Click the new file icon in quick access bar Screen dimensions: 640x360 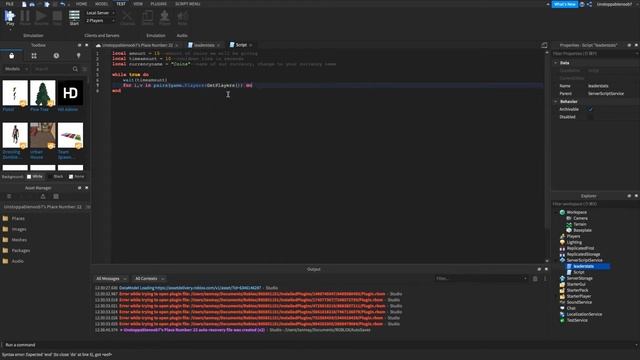(x=24, y=4)
